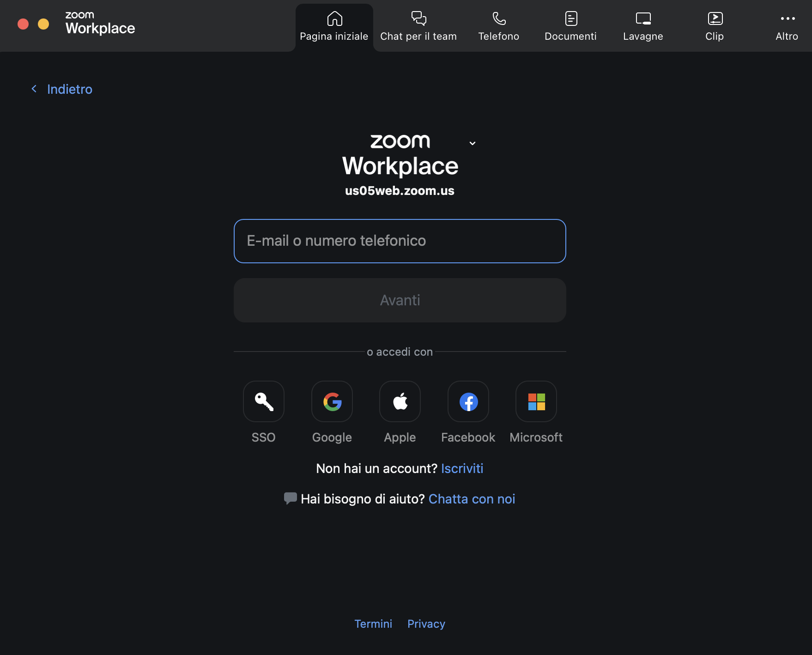Choose Apple sign-in icon
812x655 pixels.
400,401
